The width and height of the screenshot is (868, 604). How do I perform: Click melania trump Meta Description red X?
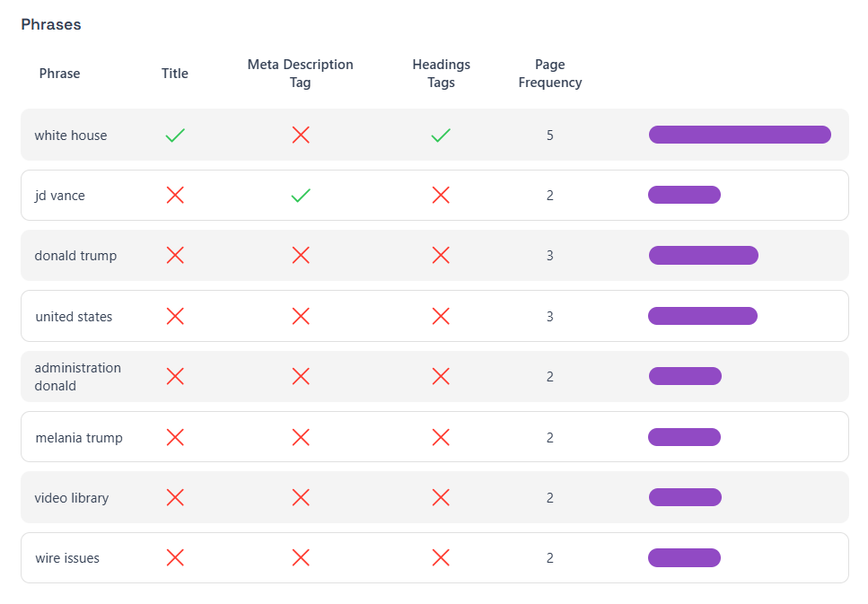click(301, 437)
